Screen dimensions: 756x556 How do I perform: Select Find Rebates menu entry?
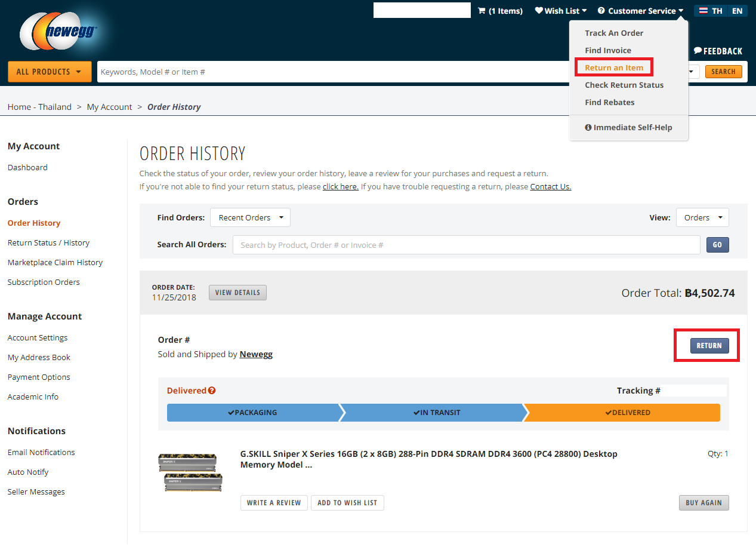tap(610, 102)
